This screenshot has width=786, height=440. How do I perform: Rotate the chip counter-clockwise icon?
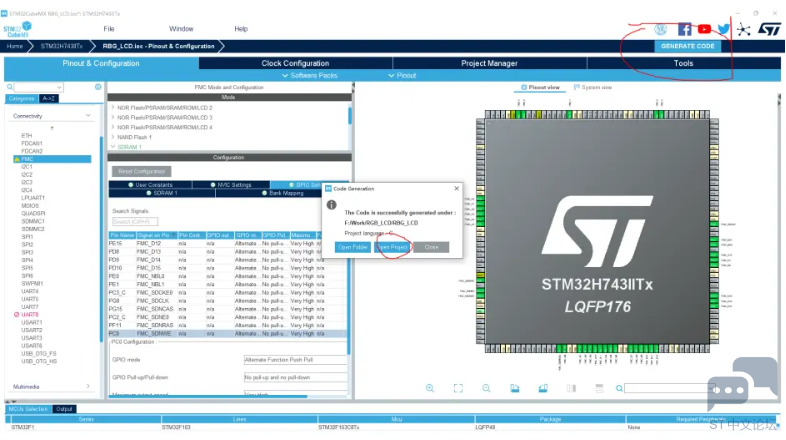pyautogui.click(x=543, y=388)
